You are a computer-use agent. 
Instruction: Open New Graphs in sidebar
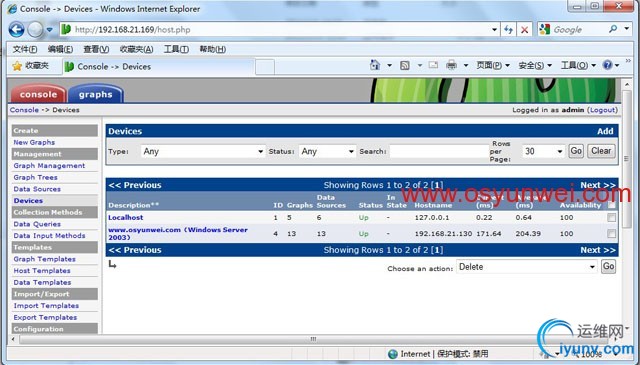pyautogui.click(x=34, y=142)
